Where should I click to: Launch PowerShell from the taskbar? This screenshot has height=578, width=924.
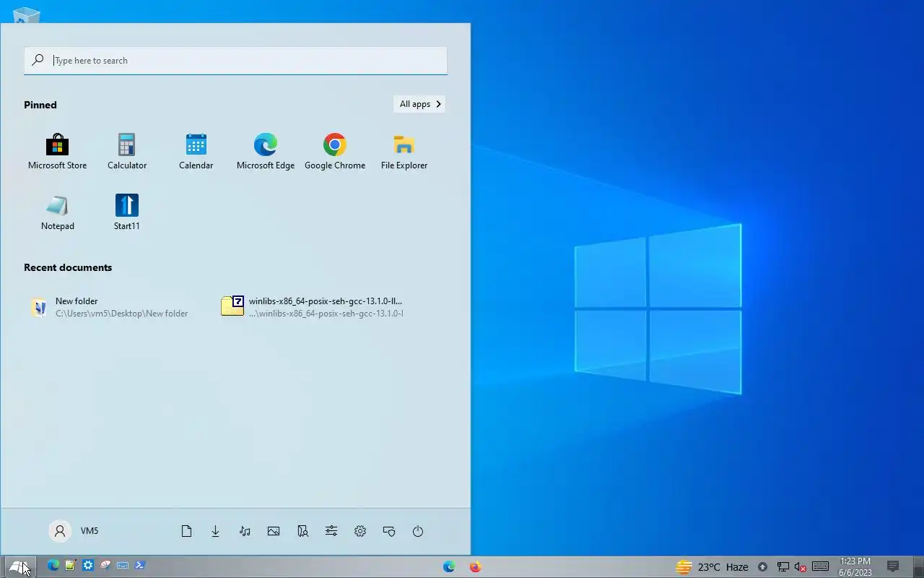tap(140, 566)
